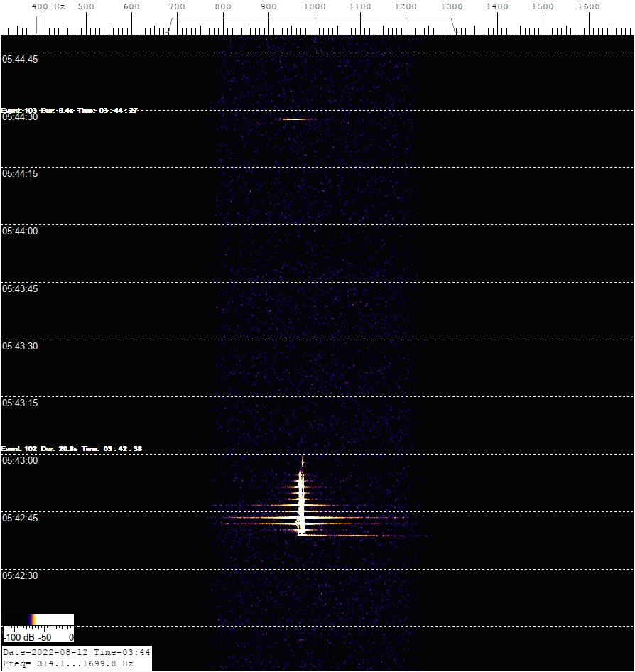The height and width of the screenshot is (672, 635).
Task: Click the Event 102 Dur 20.8s annotation
Action: (72, 448)
